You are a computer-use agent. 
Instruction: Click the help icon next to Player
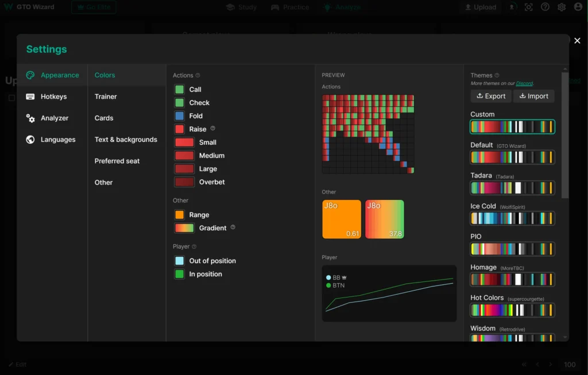(x=194, y=247)
